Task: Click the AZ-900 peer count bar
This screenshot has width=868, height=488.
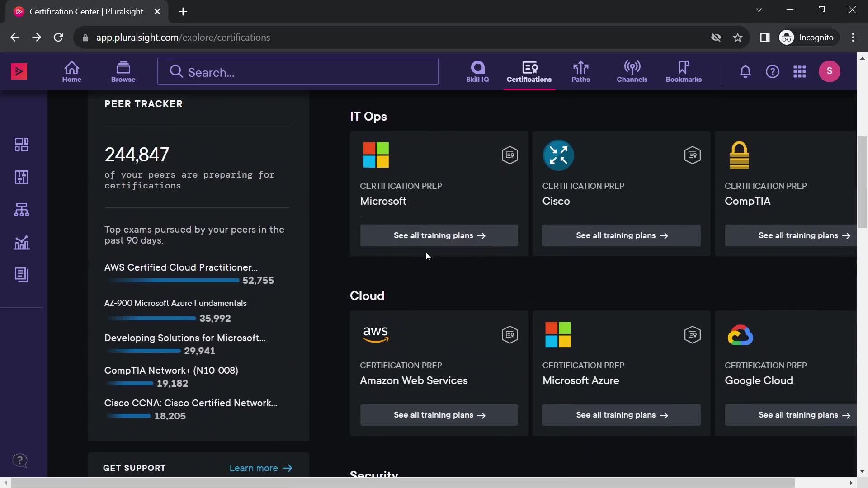Action: point(152,319)
